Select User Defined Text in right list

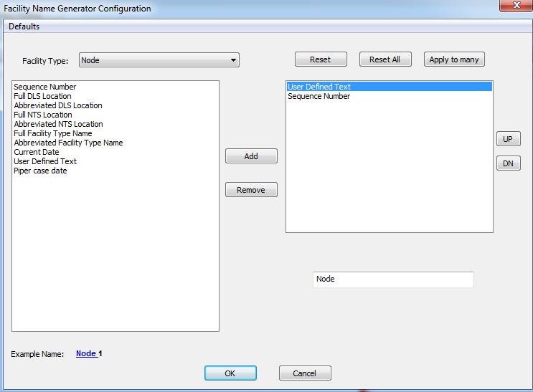[319, 87]
